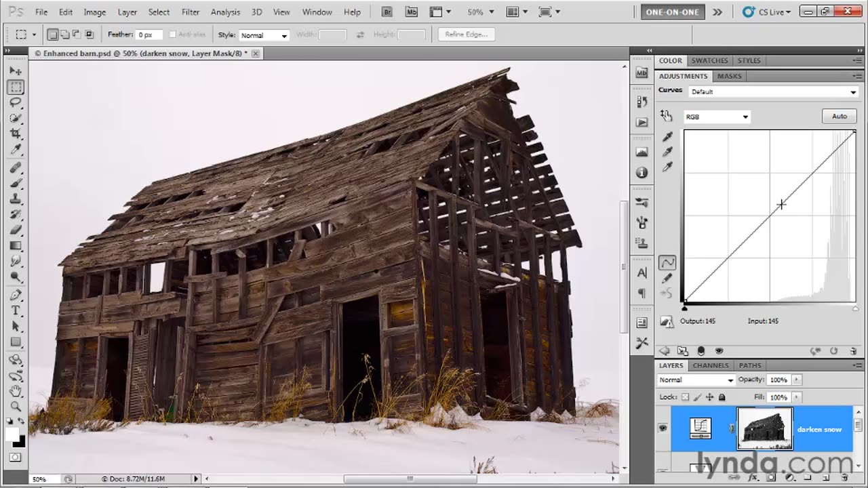Viewport: 868px width, 488px height.
Task: Open the Filter menu
Action: (191, 12)
